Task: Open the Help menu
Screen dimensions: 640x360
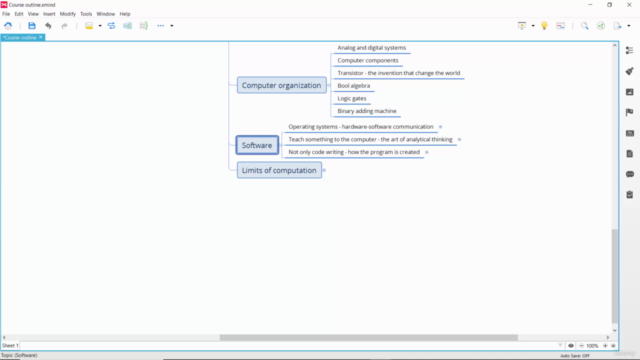Action: pos(125,14)
